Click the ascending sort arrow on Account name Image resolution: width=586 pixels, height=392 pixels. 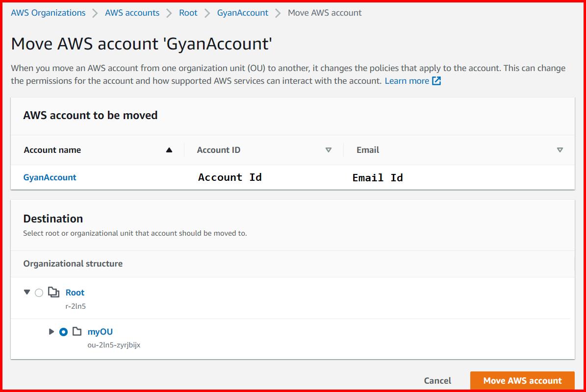coord(169,150)
